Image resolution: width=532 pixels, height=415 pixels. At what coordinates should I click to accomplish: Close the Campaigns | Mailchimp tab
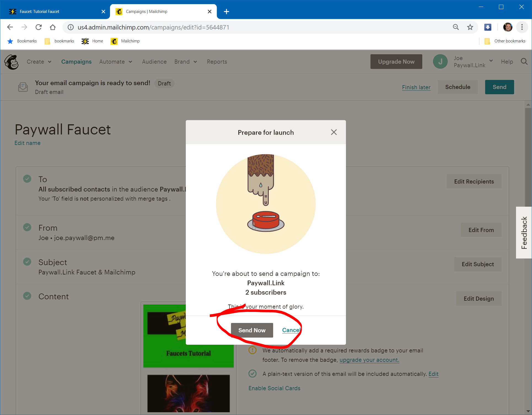[x=209, y=12]
